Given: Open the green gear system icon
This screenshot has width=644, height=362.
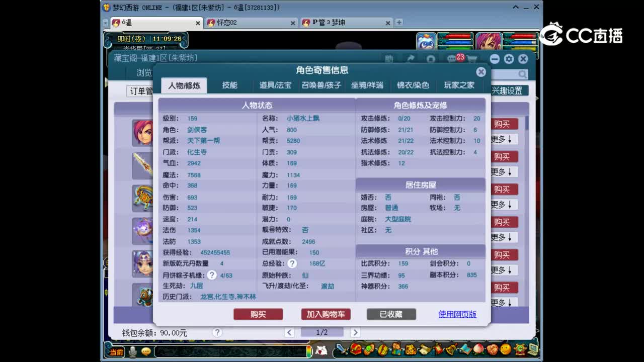Looking at the screenshot, I should pyautogui.click(x=520, y=349).
